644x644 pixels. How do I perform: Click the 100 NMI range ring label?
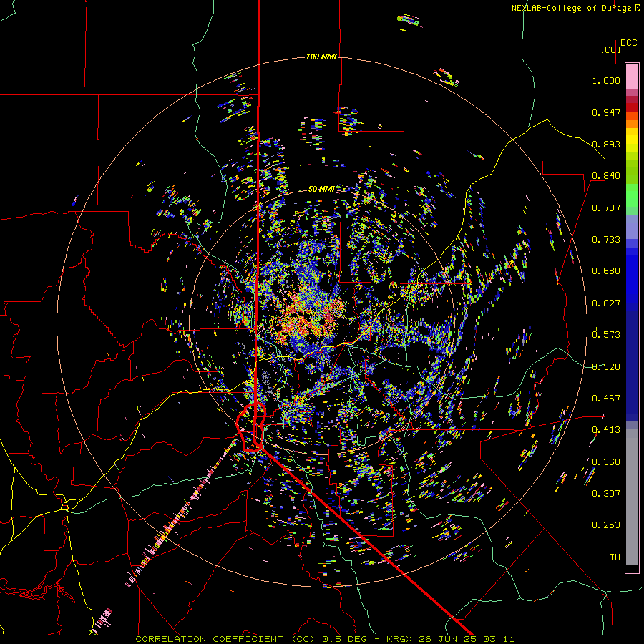pyautogui.click(x=321, y=57)
